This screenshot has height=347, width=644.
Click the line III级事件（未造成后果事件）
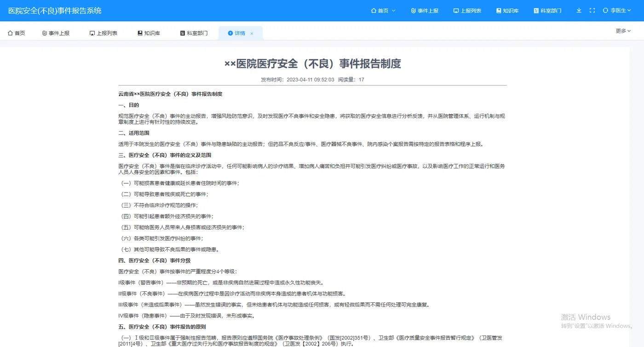coord(274,305)
